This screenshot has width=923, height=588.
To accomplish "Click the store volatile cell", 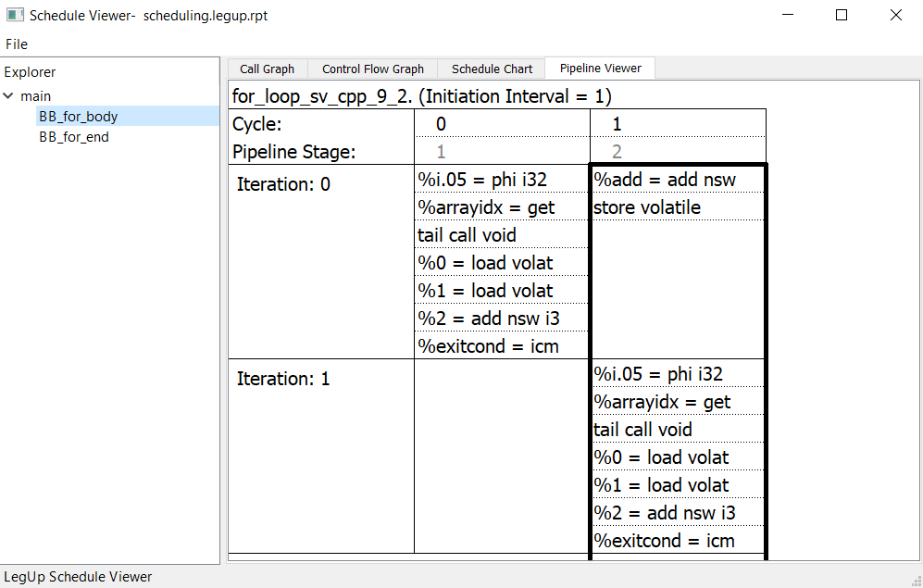I will click(678, 207).
